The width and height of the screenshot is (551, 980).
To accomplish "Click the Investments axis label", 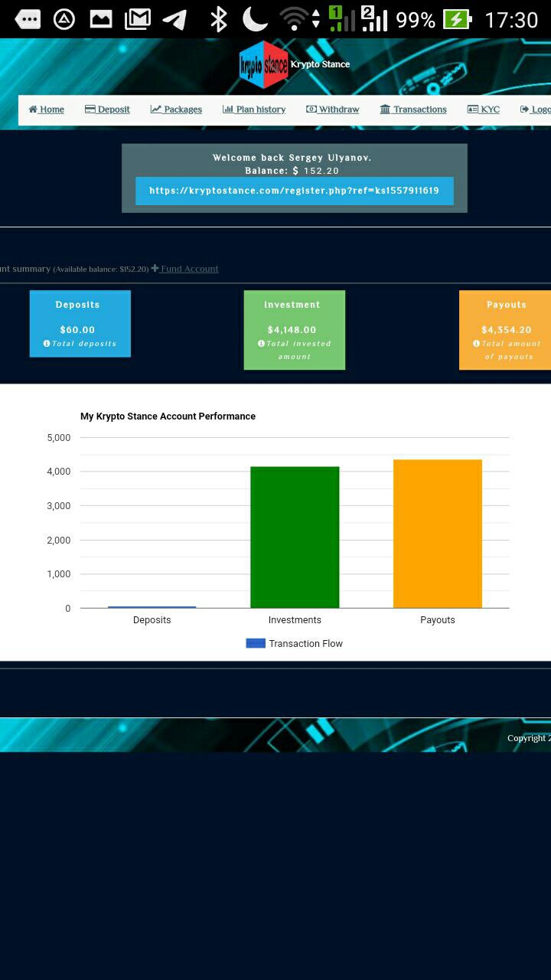I will pyautogui.click(x=295, y=620).
